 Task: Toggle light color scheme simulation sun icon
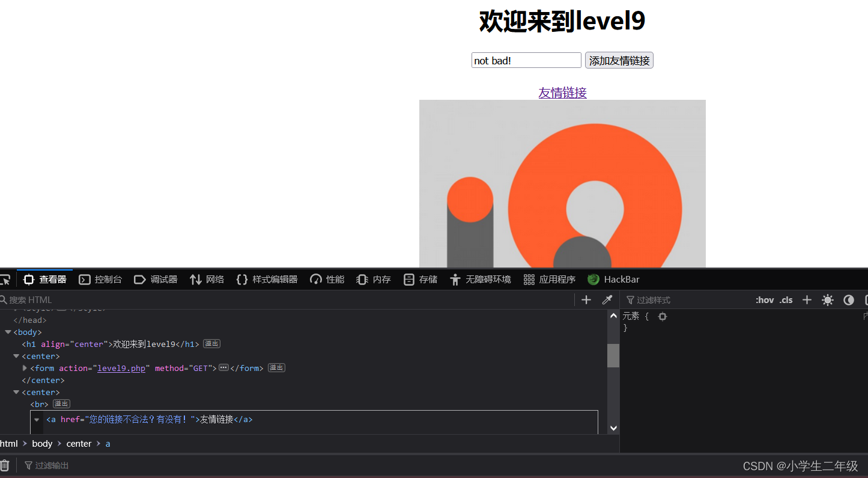[x=828, y=300]
